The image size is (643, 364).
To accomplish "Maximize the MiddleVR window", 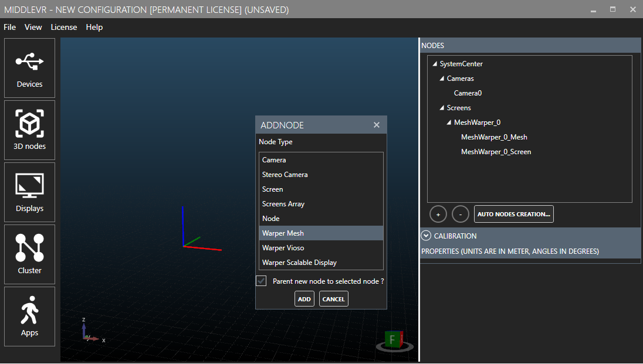I will (x=612, y=9).
